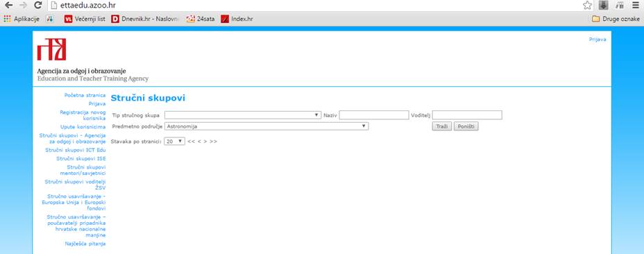This screenshot has width=644, height=254.
Task: Go to Stručni skupovi ICT Edu
Action: tap(76, 151)
